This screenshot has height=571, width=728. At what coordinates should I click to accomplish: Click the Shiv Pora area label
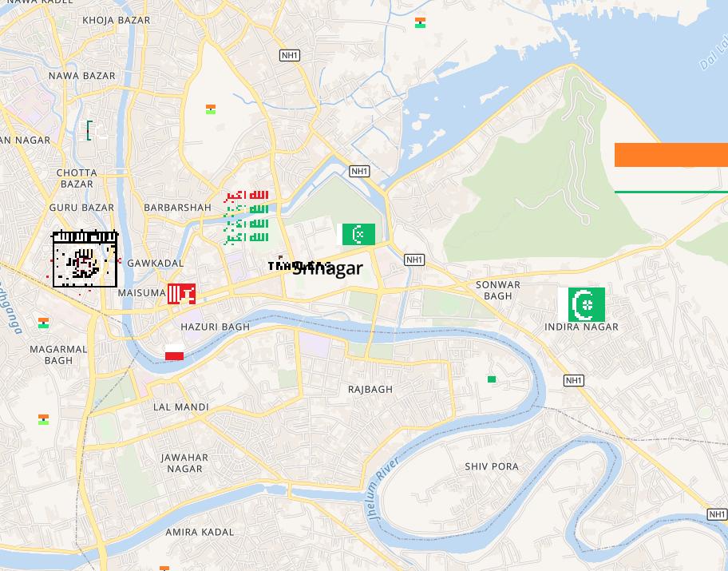tap(492, 466)
